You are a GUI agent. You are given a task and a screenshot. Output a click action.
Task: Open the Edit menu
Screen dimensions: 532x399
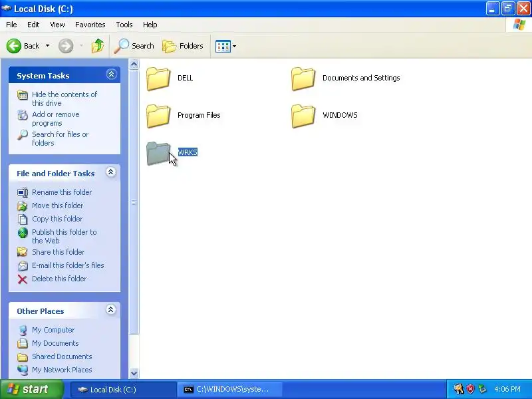pos(33,25)
